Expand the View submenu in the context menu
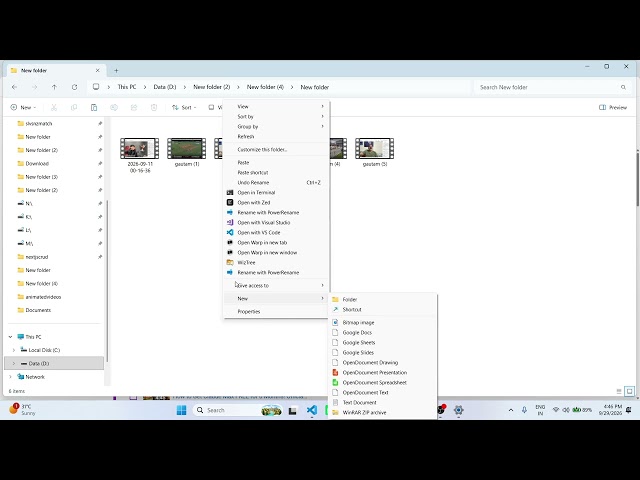The width and height of the screenshot is (640, 480). tap(276, 106)
